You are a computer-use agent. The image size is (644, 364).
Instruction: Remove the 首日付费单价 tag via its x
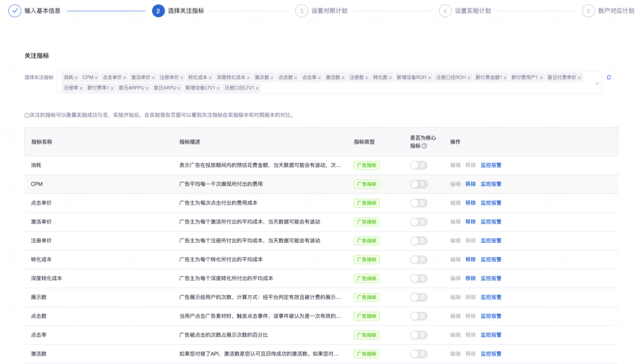580,78
